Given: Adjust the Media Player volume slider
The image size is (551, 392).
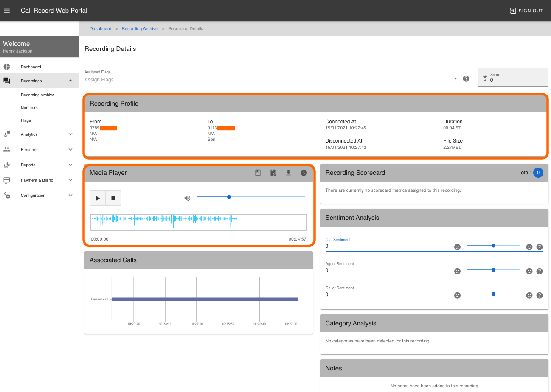Looking at the screenshot, I should 250,197.
